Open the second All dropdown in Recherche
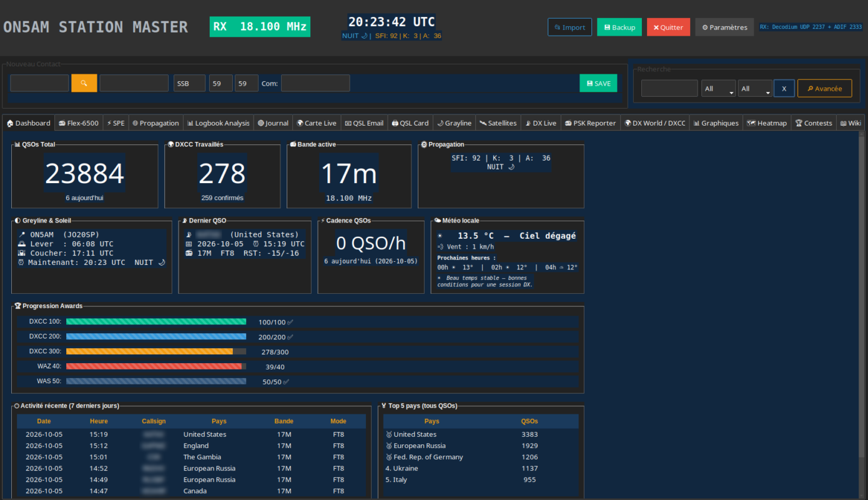This screenshot has height=500, width=868. (755, 88)
